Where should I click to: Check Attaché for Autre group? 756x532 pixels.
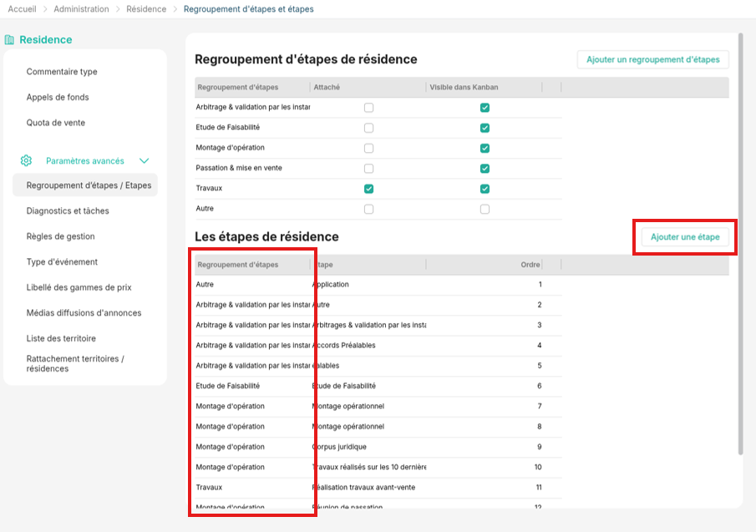[x=369, y=209]
